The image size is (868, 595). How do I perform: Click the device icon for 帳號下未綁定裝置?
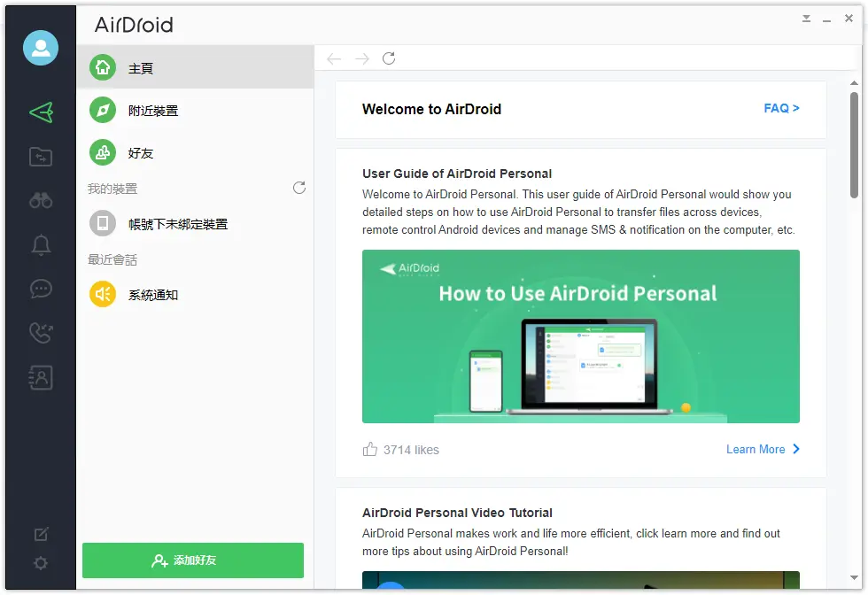tap(103, 224)
